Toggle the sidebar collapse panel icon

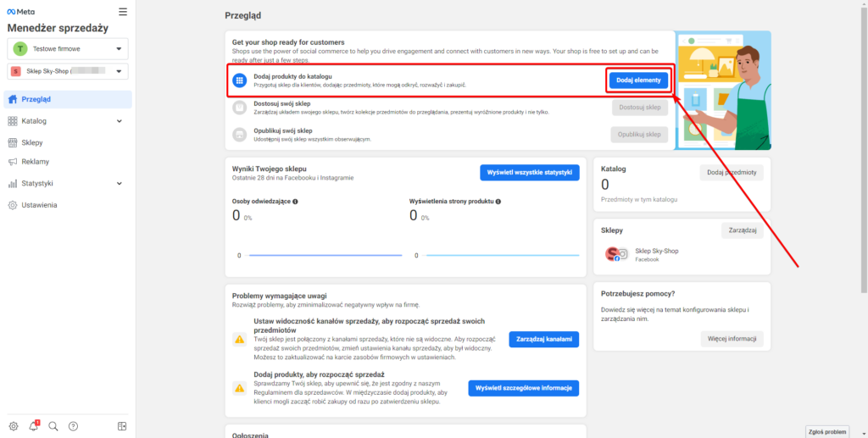tap(122, 426)
